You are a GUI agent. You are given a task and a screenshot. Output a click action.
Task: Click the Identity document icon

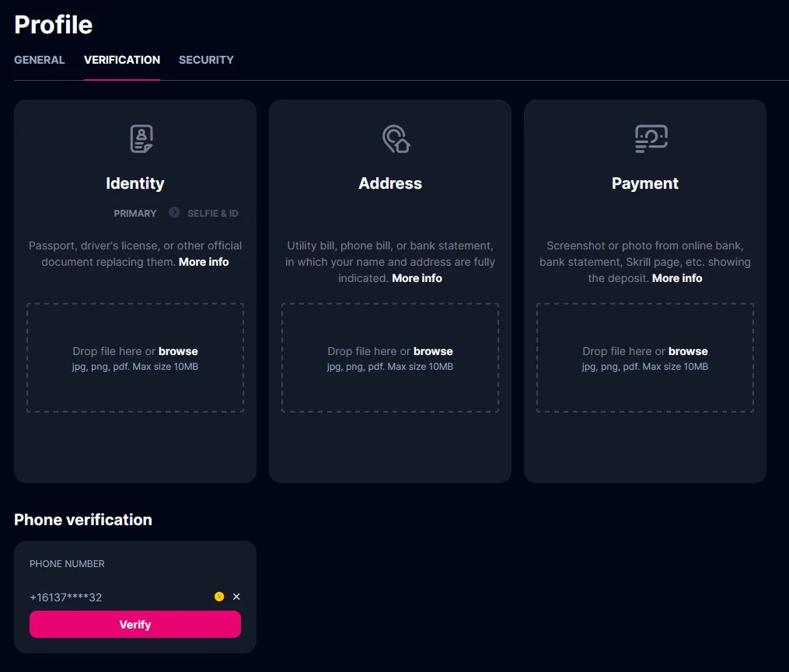pos(141,139)
